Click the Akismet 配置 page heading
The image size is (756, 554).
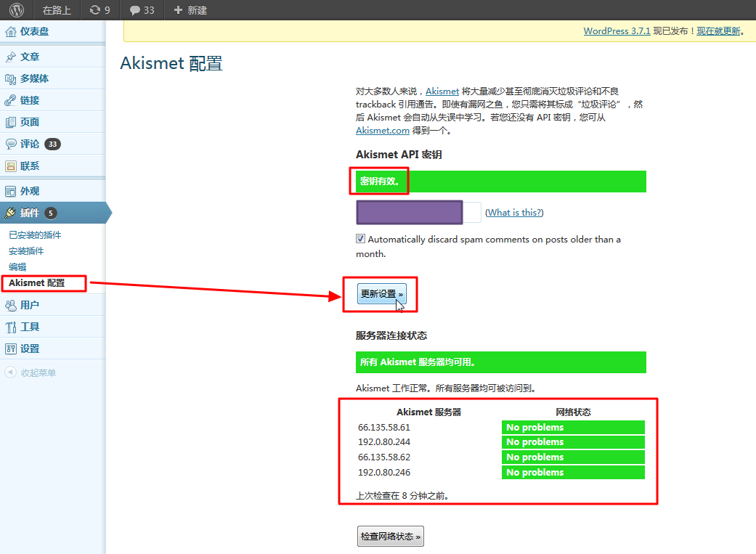point(171,63)
